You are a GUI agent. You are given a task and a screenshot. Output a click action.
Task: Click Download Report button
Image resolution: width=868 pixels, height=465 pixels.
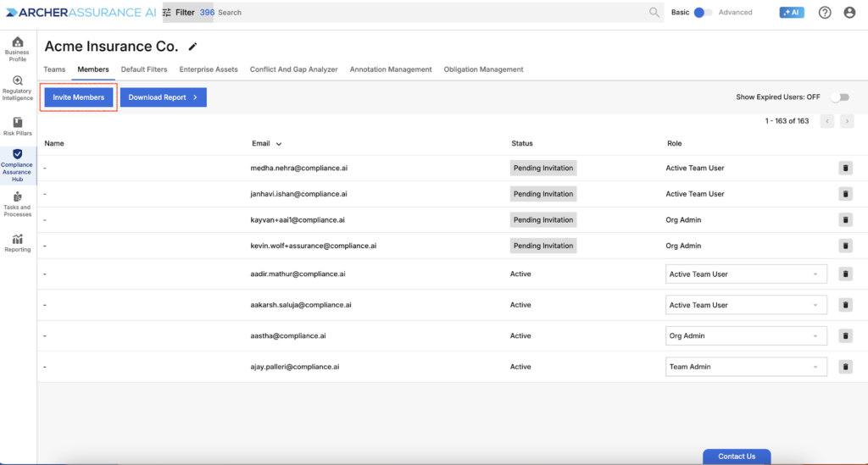164,97
